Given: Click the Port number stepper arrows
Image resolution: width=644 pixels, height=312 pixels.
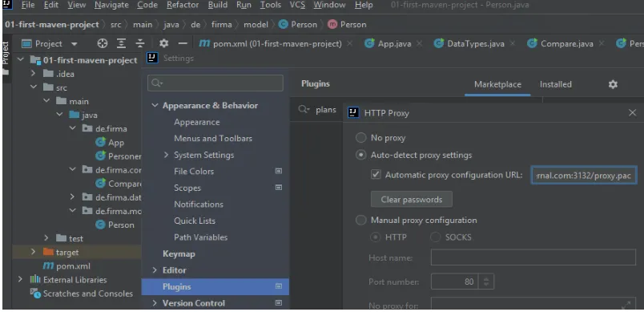Looking at the screenshot, I should point(486,282).
